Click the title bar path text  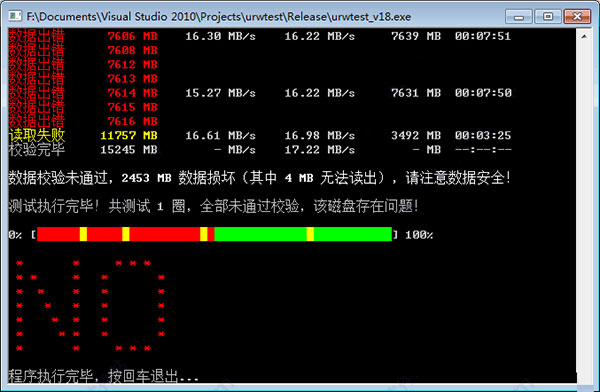[218, 17]
